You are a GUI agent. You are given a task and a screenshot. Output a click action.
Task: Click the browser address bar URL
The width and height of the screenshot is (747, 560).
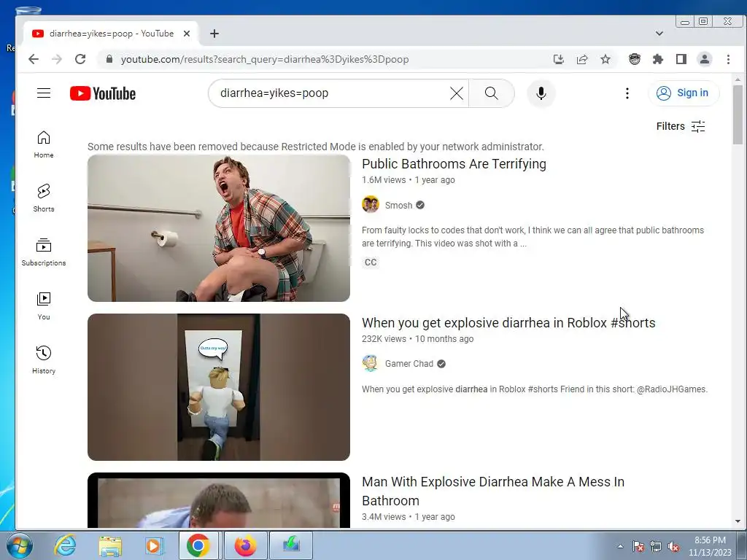[264, 59]
